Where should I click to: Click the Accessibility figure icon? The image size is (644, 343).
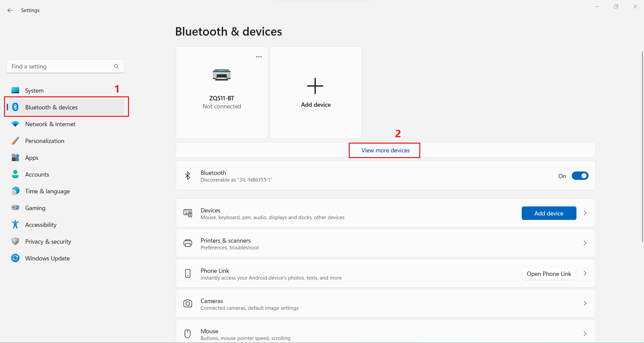pos(15,225)
